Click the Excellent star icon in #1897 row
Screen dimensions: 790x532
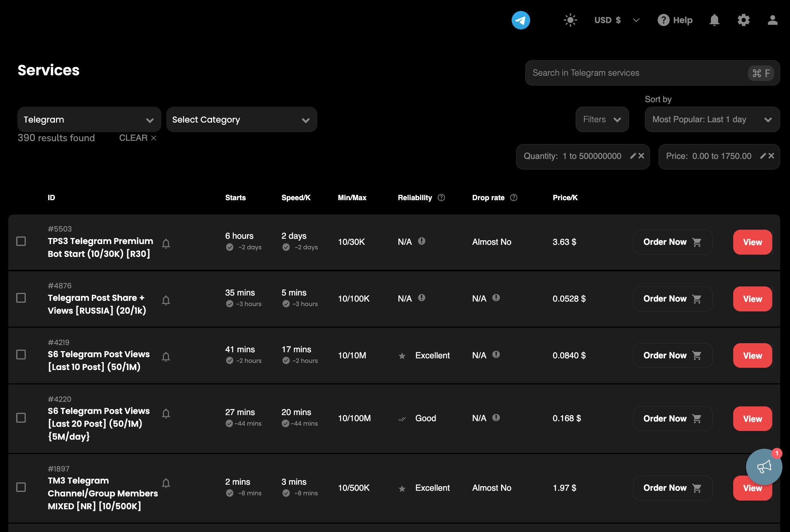tap(402, 488)
